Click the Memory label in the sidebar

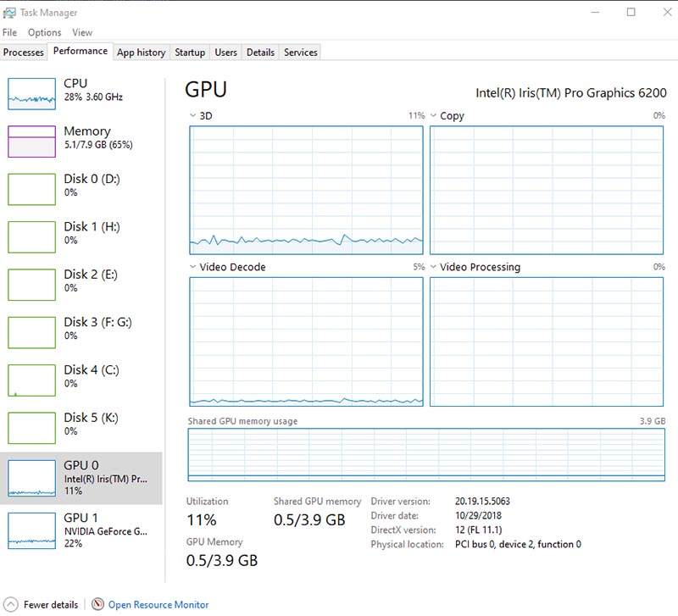(x=87, y=131)
